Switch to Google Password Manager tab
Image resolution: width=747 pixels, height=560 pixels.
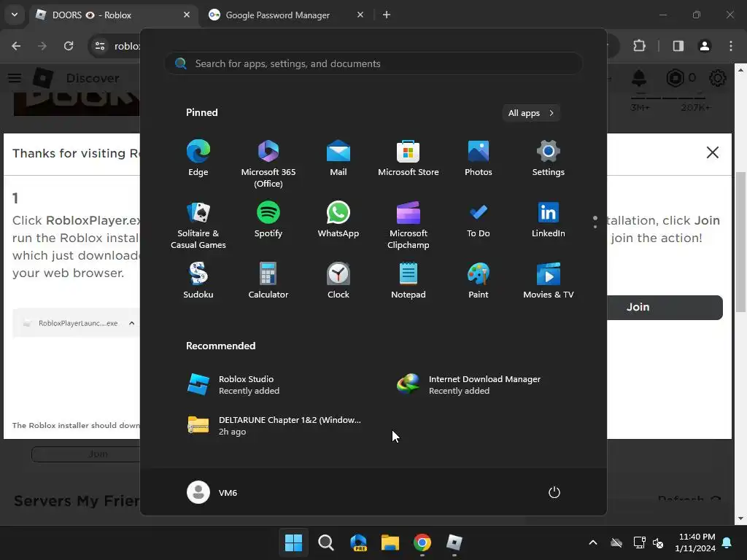pos(286,15)
